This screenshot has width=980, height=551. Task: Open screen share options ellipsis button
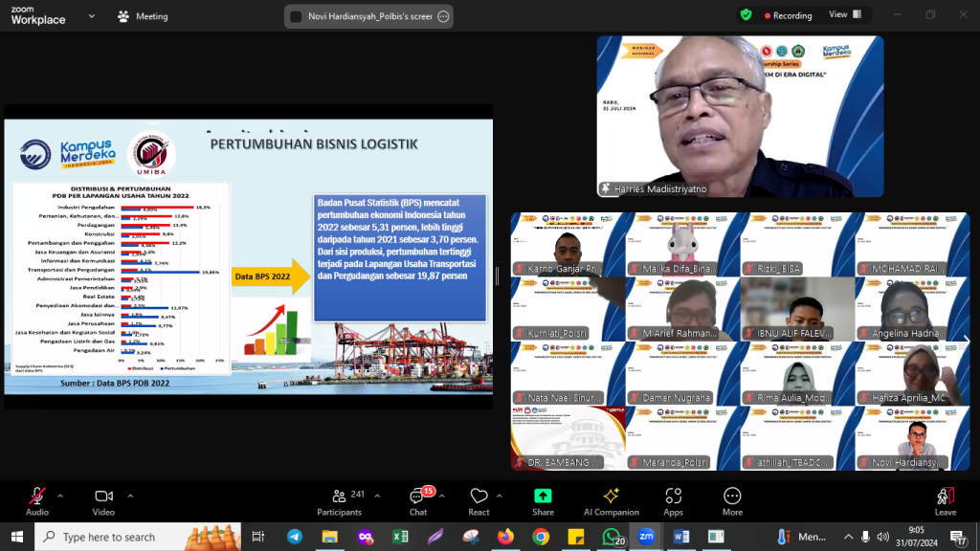[x=443, y=16]
